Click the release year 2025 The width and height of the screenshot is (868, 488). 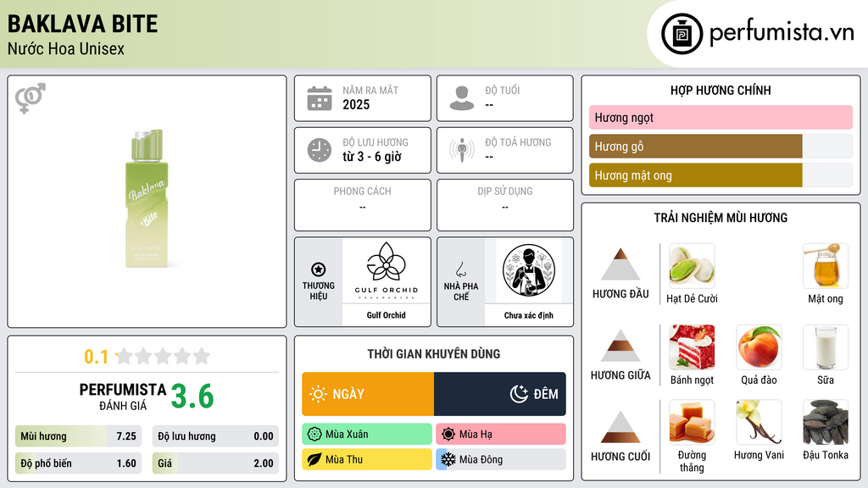pos(356,104)
